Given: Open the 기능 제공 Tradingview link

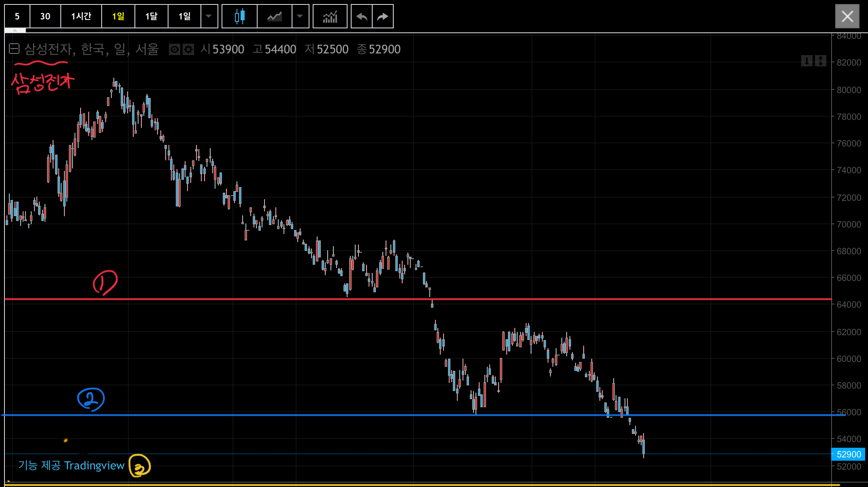Looking at the screenshot, I should [71, 466].
